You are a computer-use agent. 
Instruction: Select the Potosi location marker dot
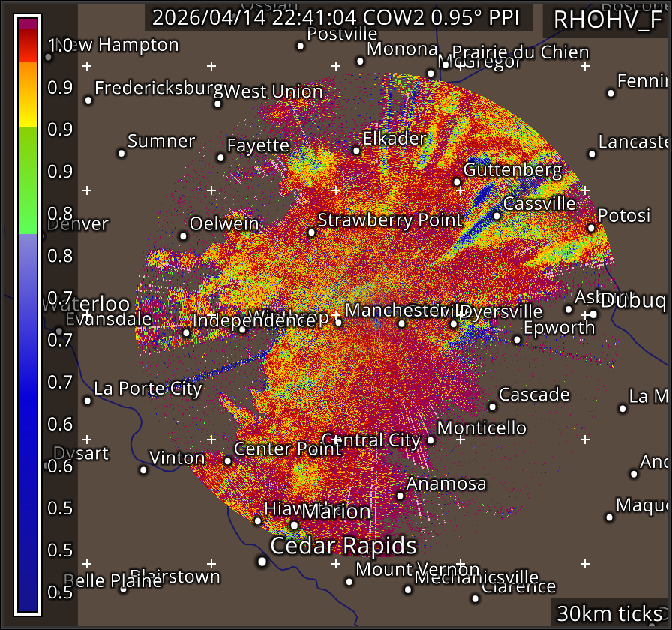pos(591,228)
